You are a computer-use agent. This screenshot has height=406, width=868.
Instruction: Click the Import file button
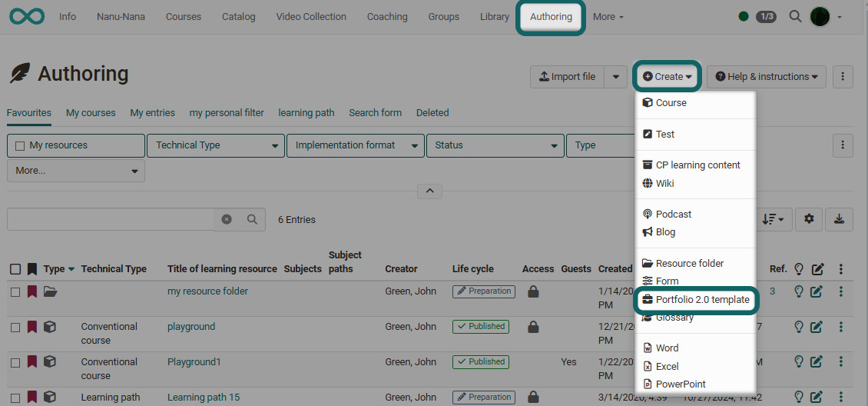(567, 77)
